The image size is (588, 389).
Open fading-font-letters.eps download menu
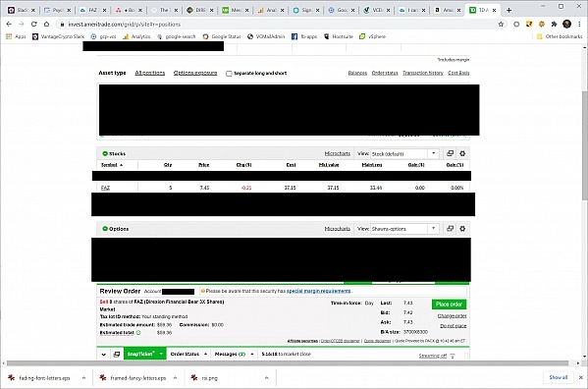83,378
